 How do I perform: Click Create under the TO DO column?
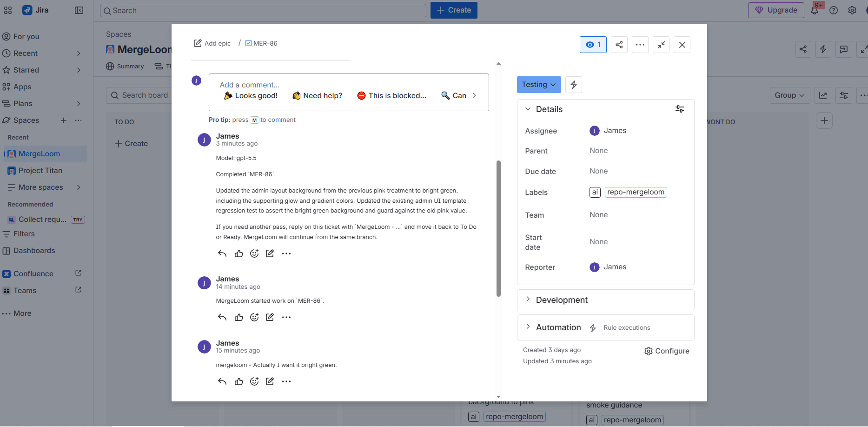click(x=132, y=144)
